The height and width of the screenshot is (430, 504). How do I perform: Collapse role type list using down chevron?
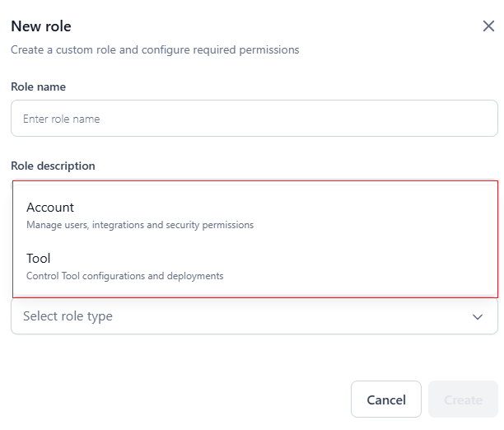point(477,316)
